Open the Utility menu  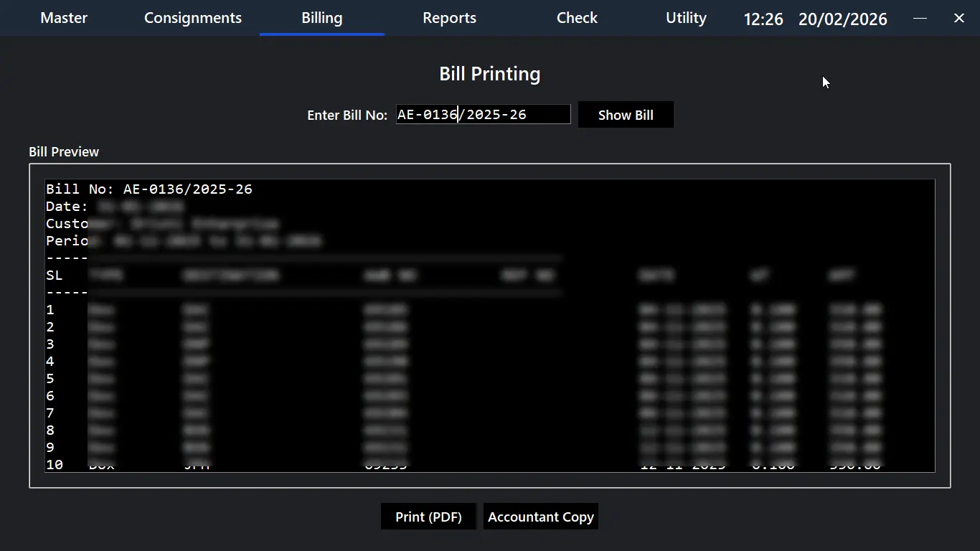click(686, 18)
